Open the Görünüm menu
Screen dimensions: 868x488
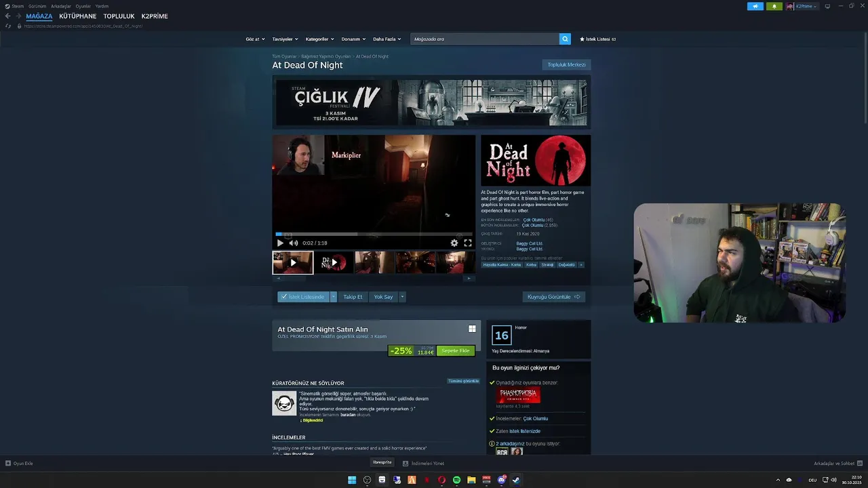[37, 6]
